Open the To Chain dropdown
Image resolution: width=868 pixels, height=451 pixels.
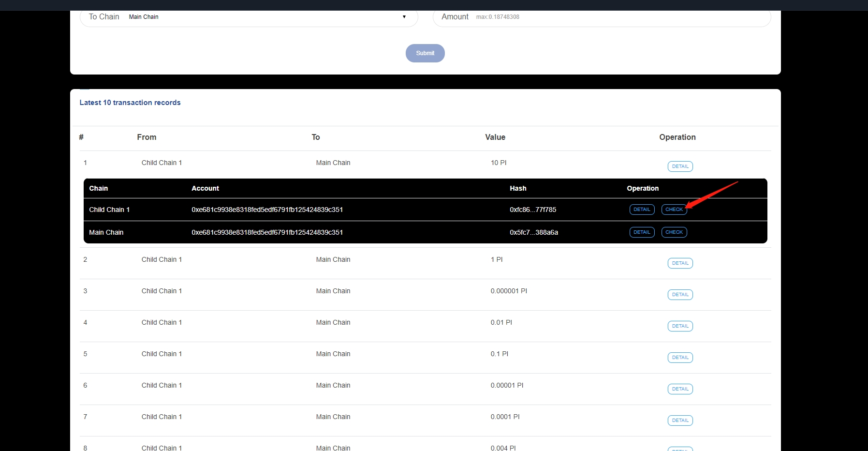[267, 17]
